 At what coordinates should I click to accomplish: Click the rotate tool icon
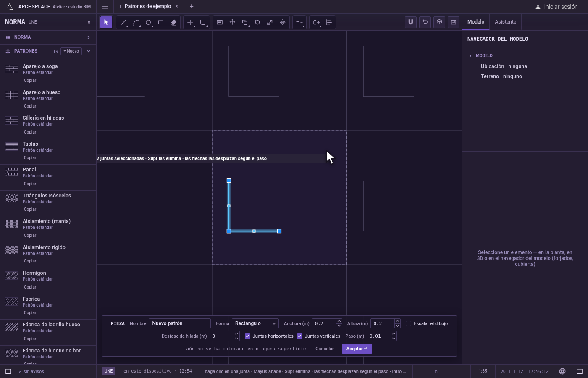pyautogui.click(x=257, y=23)
